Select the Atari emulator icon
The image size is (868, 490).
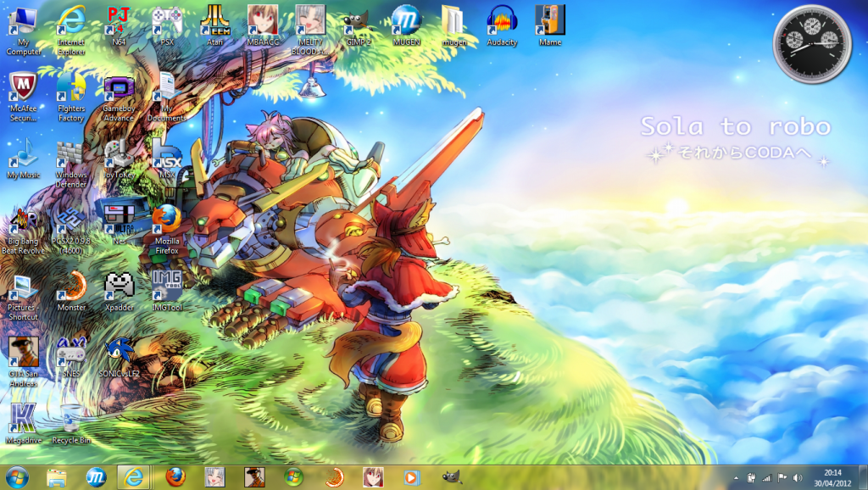[214, 25]
